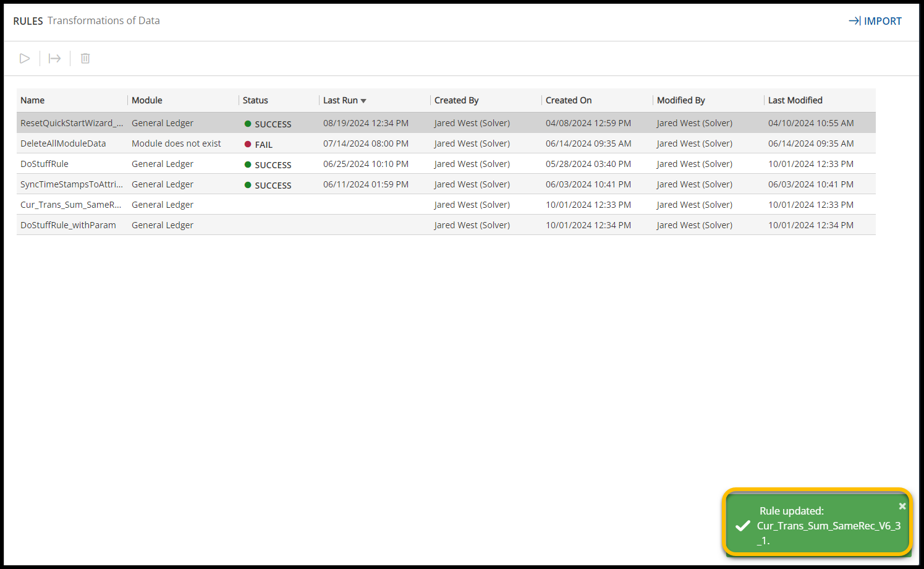Select the DeleteAllModuleData rule
Image resolution: width=924 pixels, height=569 pixels.
pyautogui.click(x=63, y=143)
